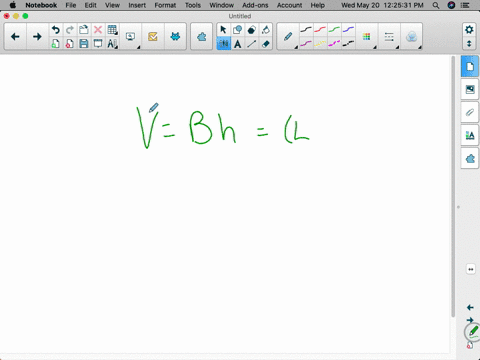Viewport: 480px width, 360px height.
Task: Open the View menu
Action: (112, 5)
